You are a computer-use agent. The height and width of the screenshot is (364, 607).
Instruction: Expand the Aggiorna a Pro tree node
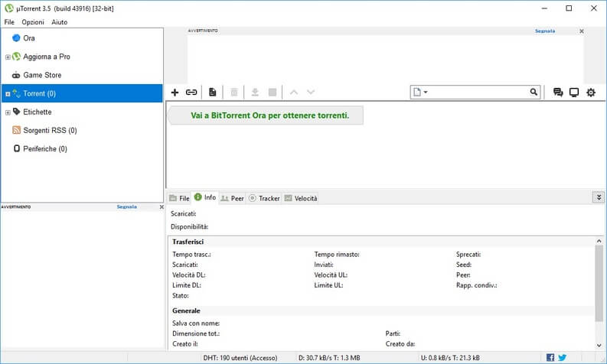pyautogui.click(x=8, y=57)
